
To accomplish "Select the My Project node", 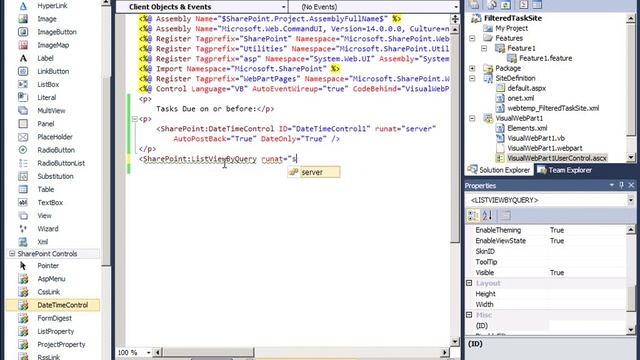I will (511, 28).
